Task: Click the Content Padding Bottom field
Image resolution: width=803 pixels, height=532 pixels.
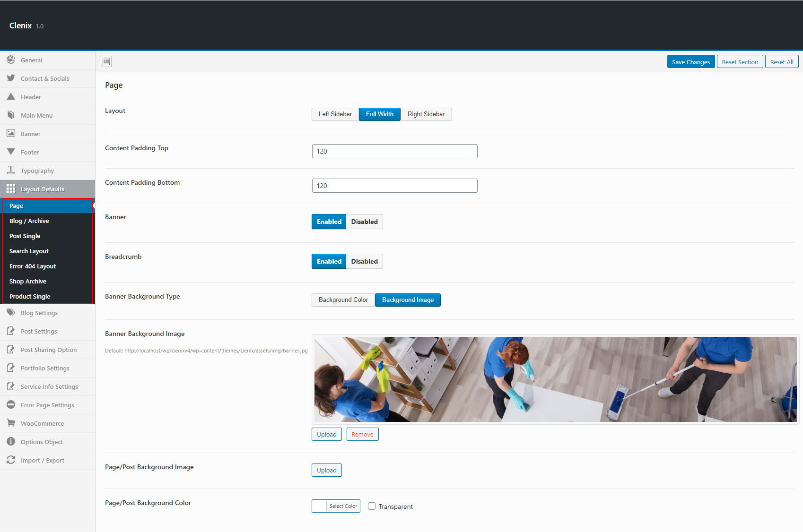Action: 395,186
